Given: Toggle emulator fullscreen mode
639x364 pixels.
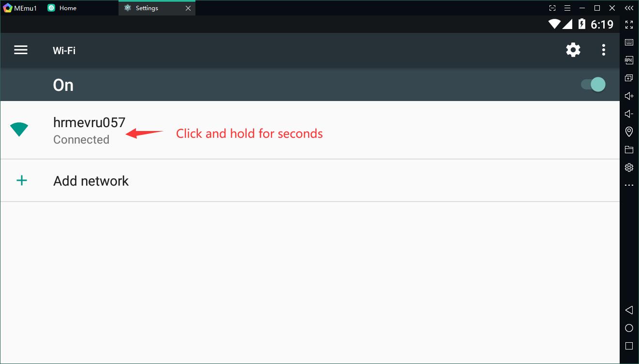Looking at the screenshot, I should [629, 25].
